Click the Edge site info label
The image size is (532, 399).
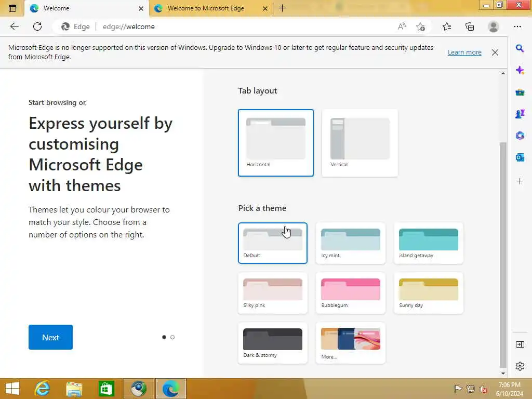(x=75, y=26)
